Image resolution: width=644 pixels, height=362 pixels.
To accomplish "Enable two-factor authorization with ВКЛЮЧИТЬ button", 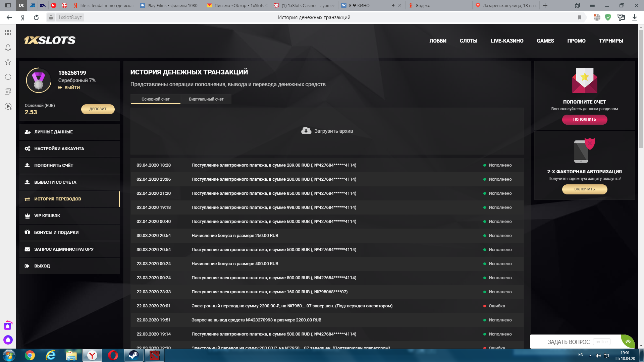I will click(x=584, y=189).
